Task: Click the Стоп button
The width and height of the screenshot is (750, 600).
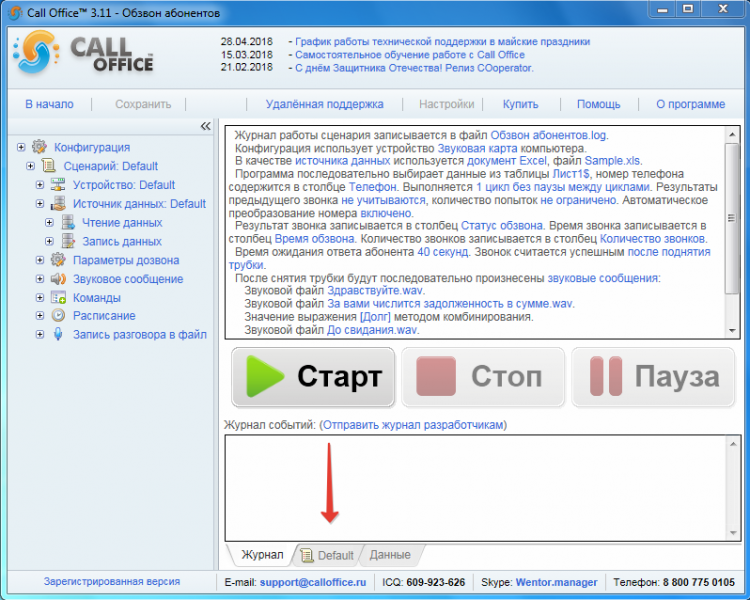Action: click(483, 377)
